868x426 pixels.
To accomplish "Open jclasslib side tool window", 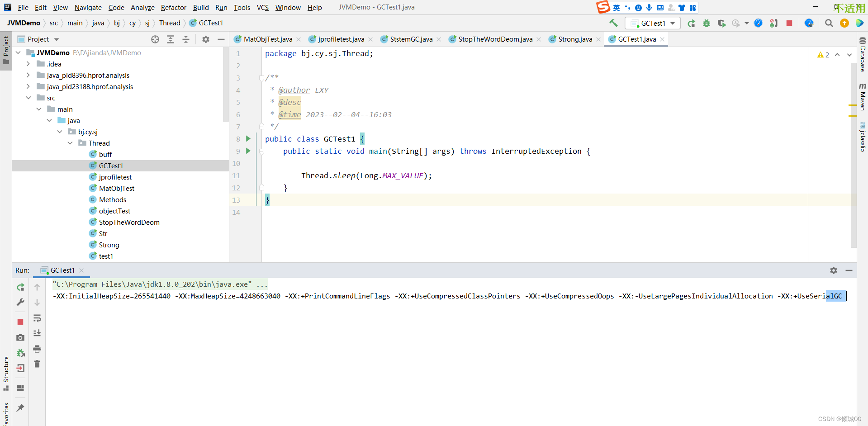I will click(863, 136).
